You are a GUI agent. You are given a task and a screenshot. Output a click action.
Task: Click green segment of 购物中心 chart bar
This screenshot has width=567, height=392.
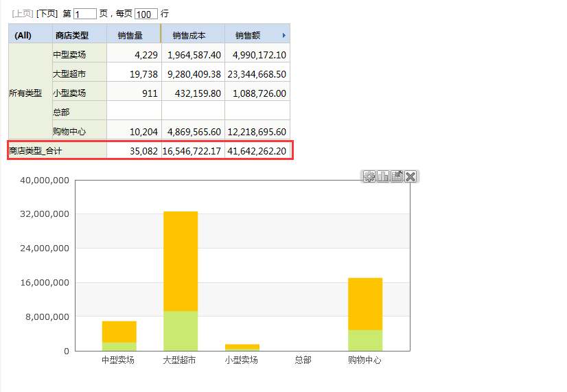pyautogui.click(x=365, y=341)
